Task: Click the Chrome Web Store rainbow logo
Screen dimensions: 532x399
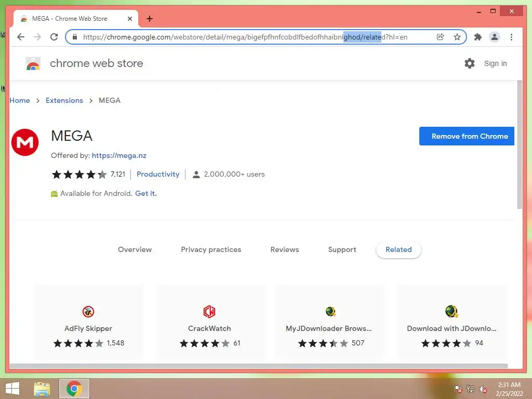Action: pyautogui.click(x=33, y=63)
